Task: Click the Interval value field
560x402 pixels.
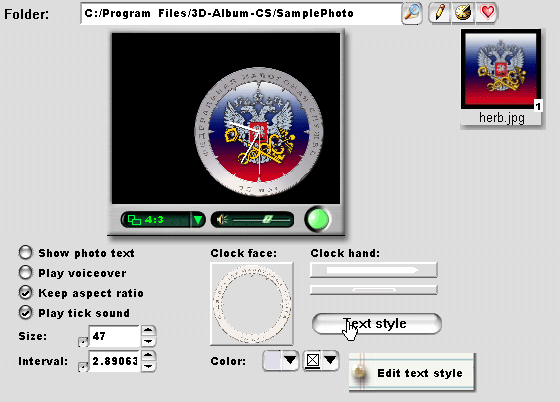Action: coord(114,361)
